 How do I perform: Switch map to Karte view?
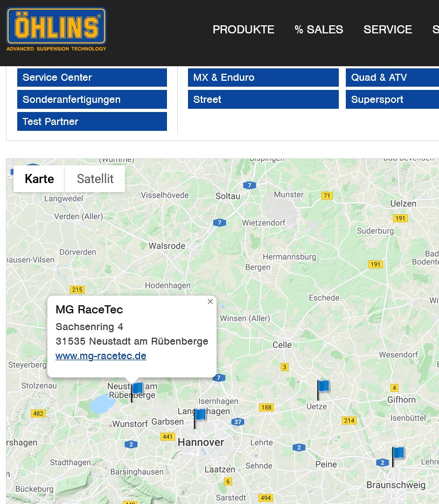coord(39,179)
